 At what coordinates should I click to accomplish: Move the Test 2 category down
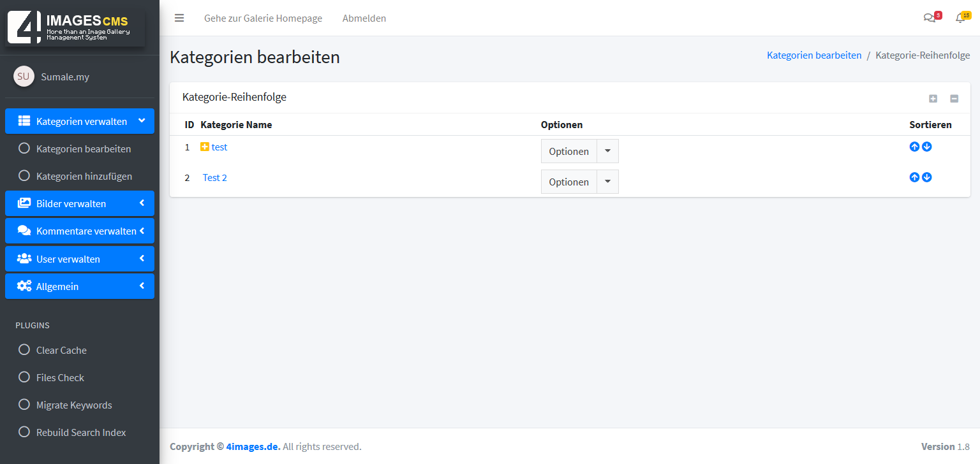pos(927,177)
